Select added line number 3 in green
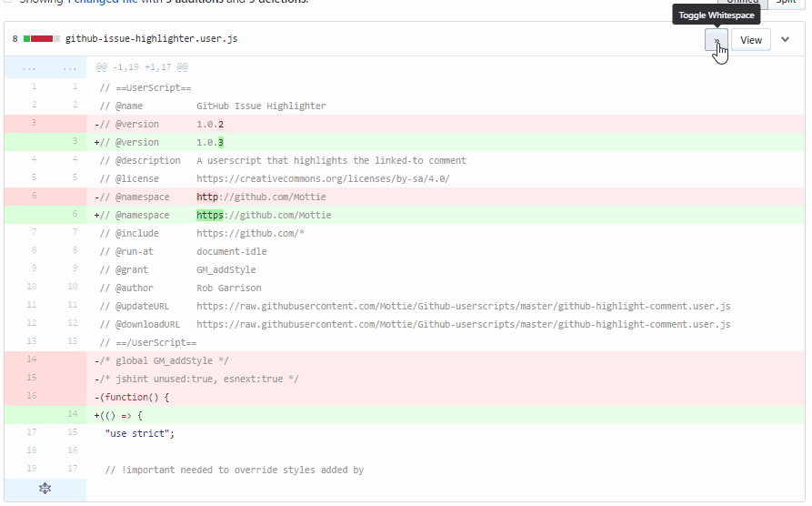 (74, 142)
